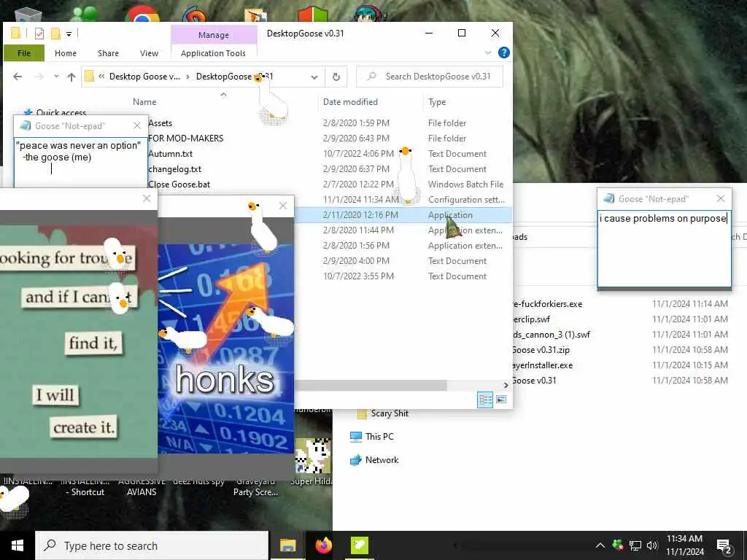
Task: Select the Assets folder
Action: coord(160,122)
